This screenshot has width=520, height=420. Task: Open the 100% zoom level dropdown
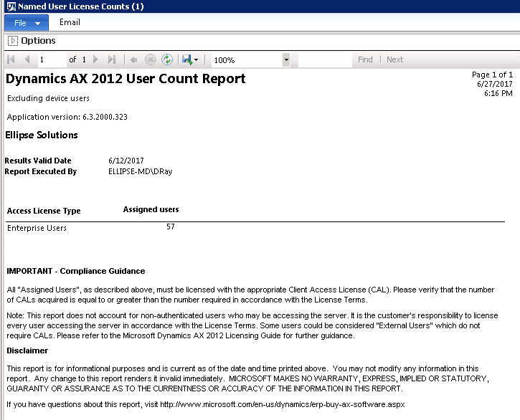286,60
